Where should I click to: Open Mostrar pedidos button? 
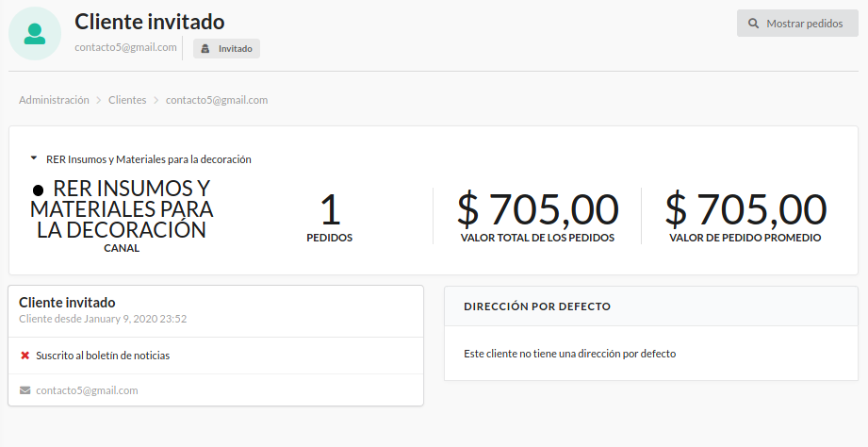pyautogui.click(x=797, y=24)
